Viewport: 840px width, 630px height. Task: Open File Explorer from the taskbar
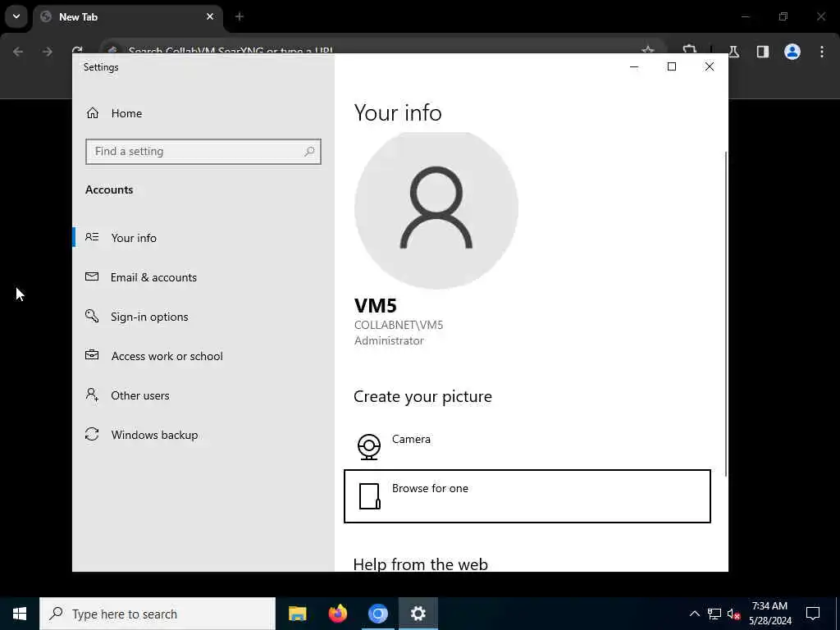[297, 614]
